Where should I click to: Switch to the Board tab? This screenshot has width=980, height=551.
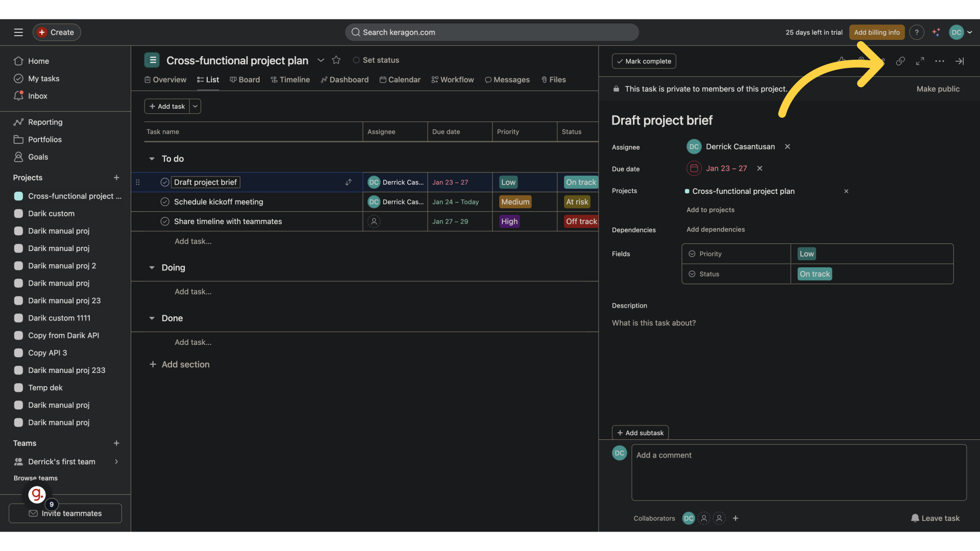244,80
